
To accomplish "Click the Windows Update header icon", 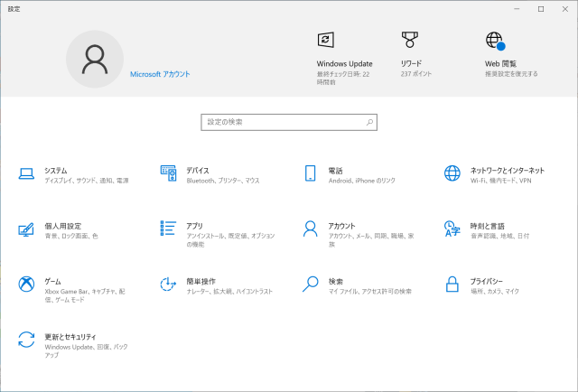I will (326, 40).
